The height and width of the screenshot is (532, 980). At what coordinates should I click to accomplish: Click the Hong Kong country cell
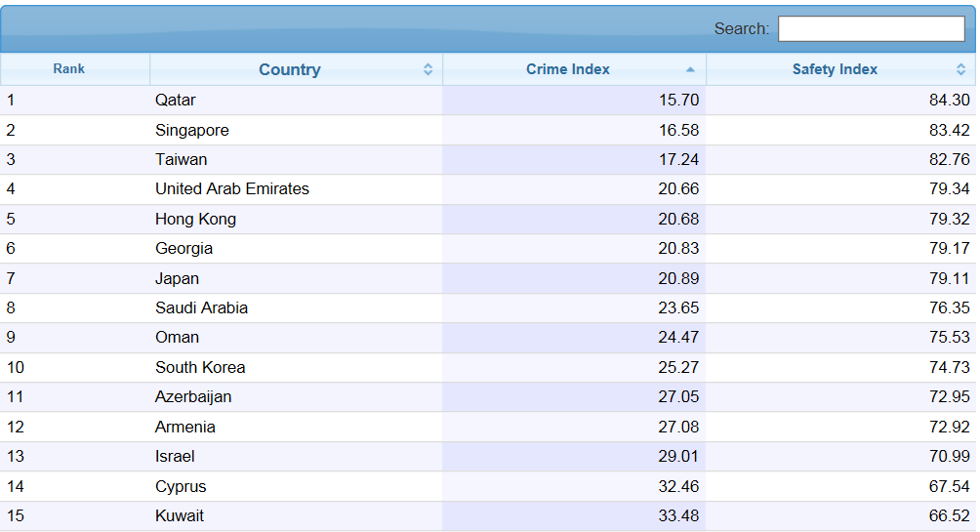tap(195, 219)
